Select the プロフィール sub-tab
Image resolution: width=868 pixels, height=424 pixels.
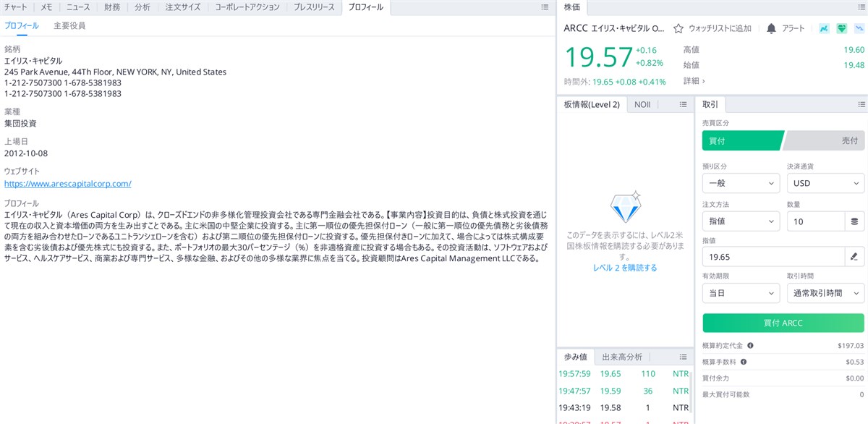pyautogui.click(x=22, y=26)
